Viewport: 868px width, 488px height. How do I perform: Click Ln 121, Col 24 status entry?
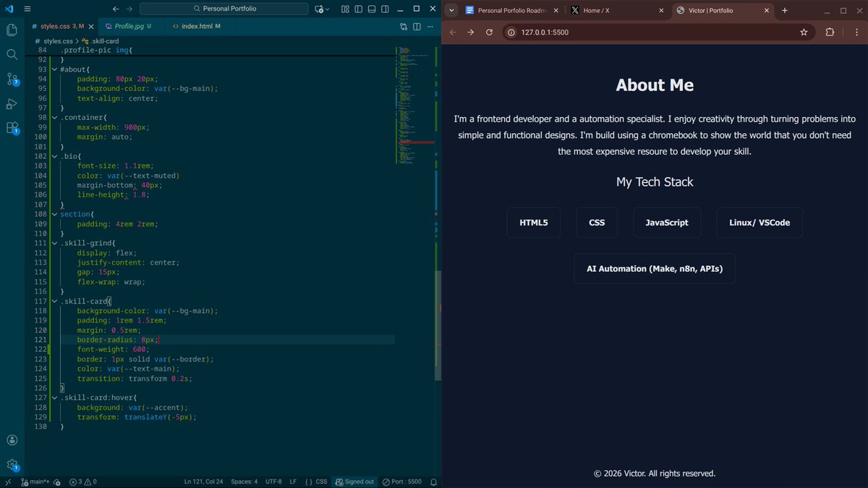point(203,481)
